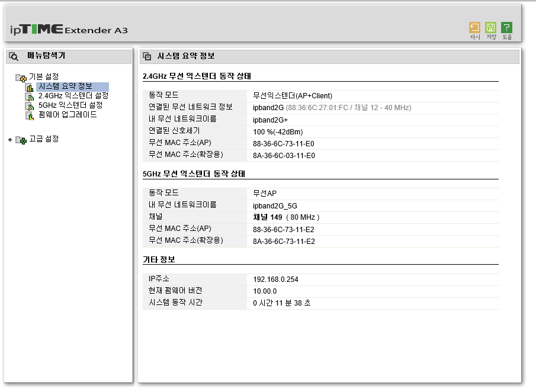
Task: Click the 5GHz mode value 무선AP
Action: click(265, 194)
